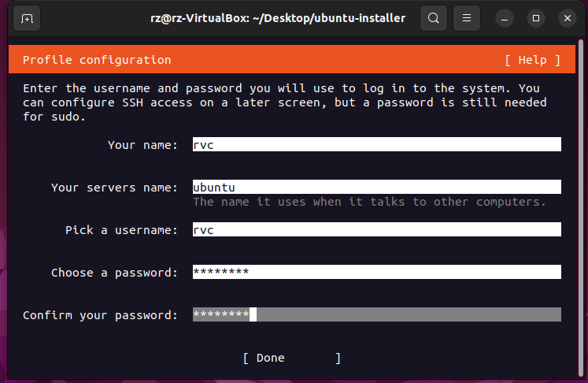588x383 pixels.
Task: Select the Pick a username field
Action: [376, 229]
